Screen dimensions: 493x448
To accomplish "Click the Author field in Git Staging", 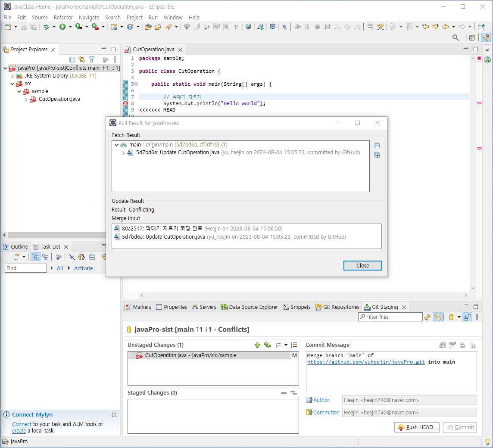I will [x=409, y=400].
